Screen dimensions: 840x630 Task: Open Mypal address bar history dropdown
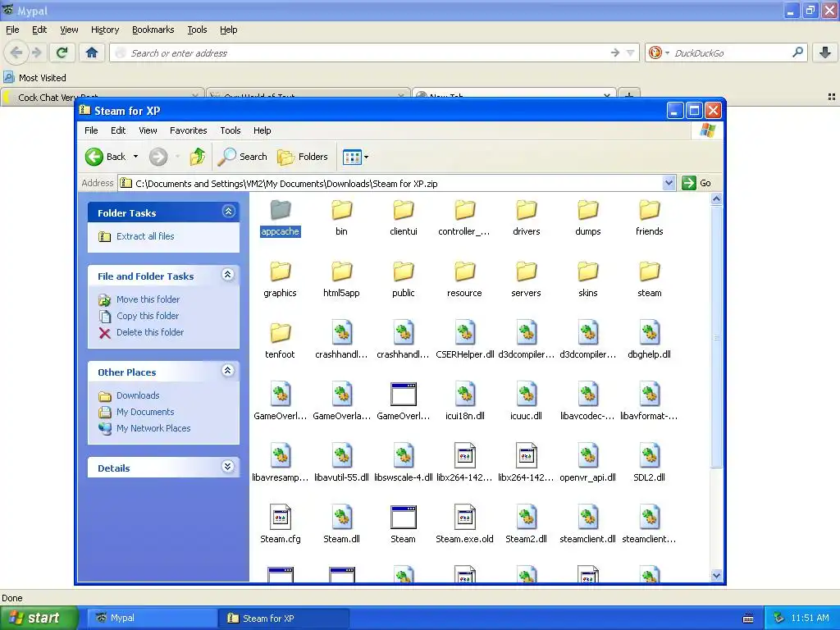tap(631, 53)
